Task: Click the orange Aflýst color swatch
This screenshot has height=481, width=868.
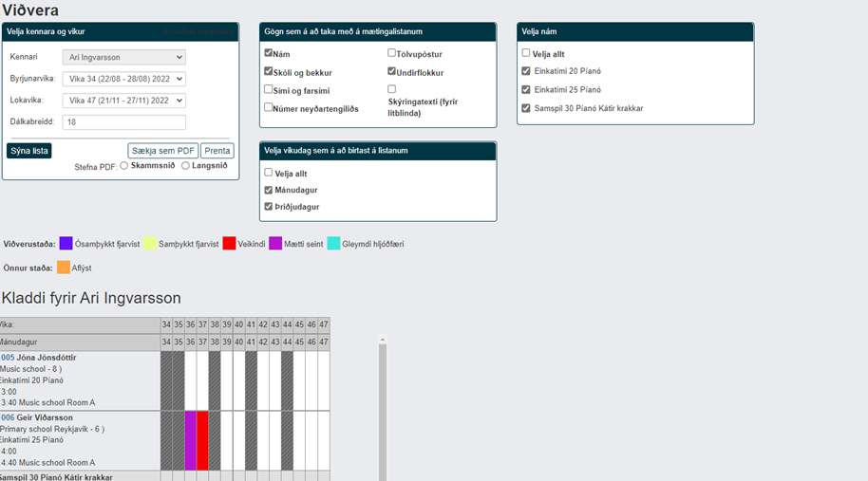Action: click(64, 268)
